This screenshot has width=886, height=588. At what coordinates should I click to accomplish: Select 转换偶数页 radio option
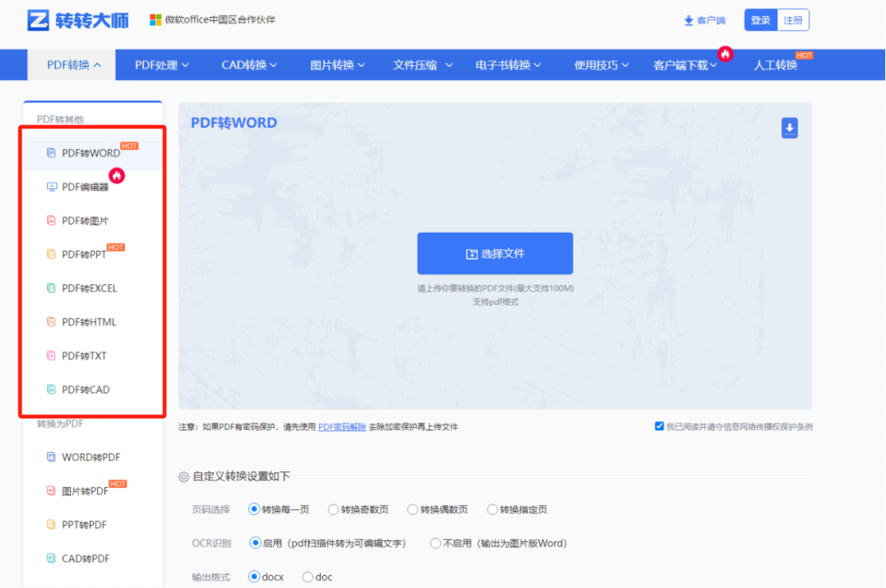point(412,510)
